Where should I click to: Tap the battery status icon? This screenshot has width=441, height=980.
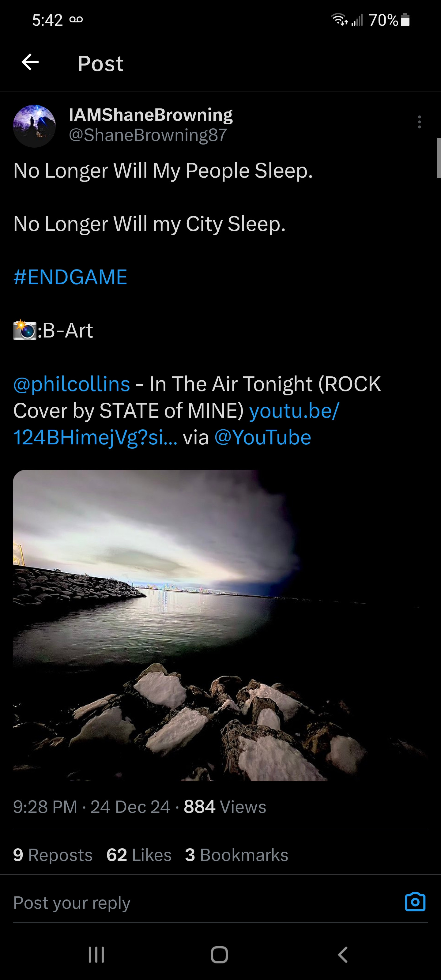(405, 20)
